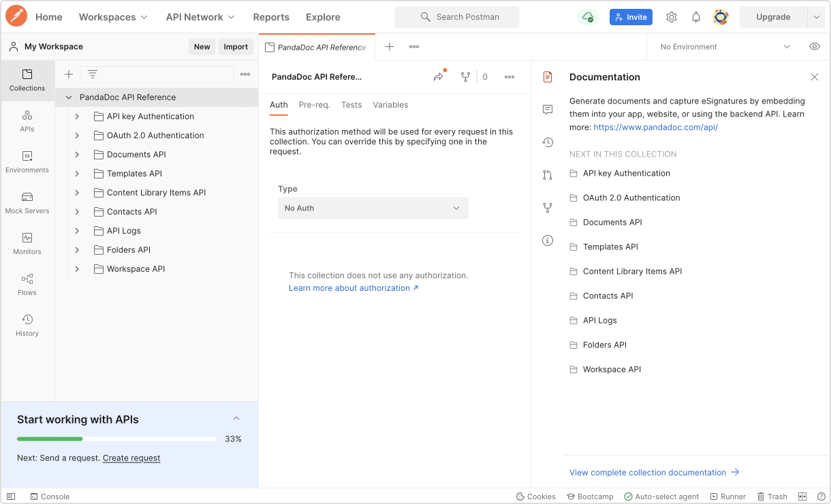831x504 pixels.
Task: Expand the Documents API folder
Action: [77, 155]
